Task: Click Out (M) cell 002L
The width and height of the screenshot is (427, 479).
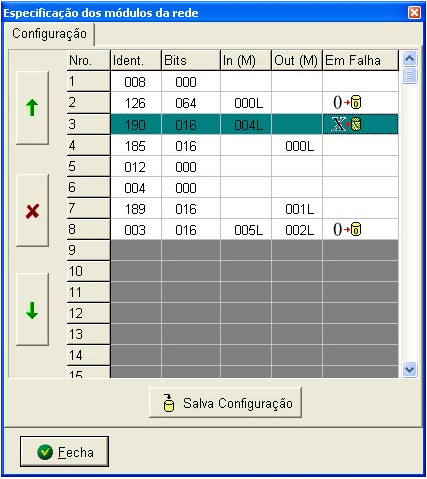Action: click(297, 229)
